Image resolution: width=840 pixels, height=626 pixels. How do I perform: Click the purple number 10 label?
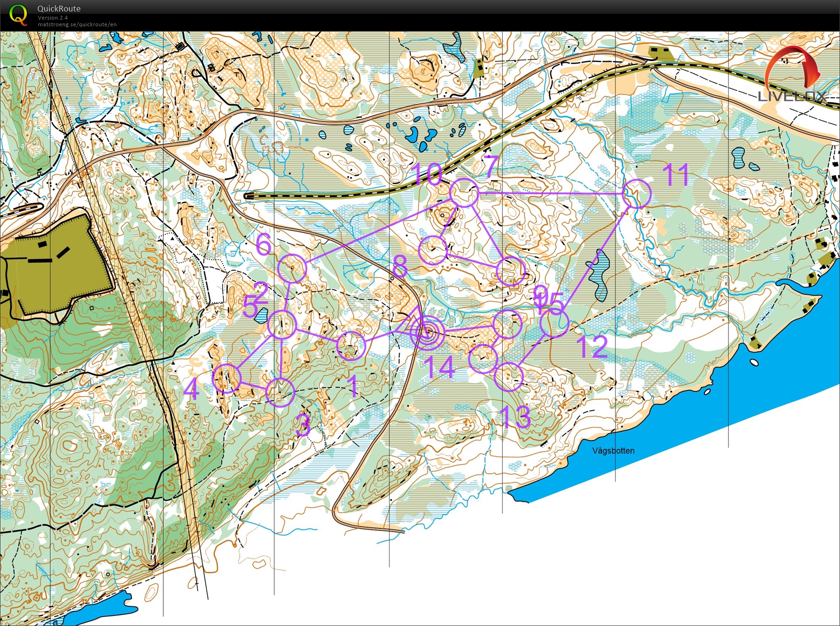click(x=426, y=174)
